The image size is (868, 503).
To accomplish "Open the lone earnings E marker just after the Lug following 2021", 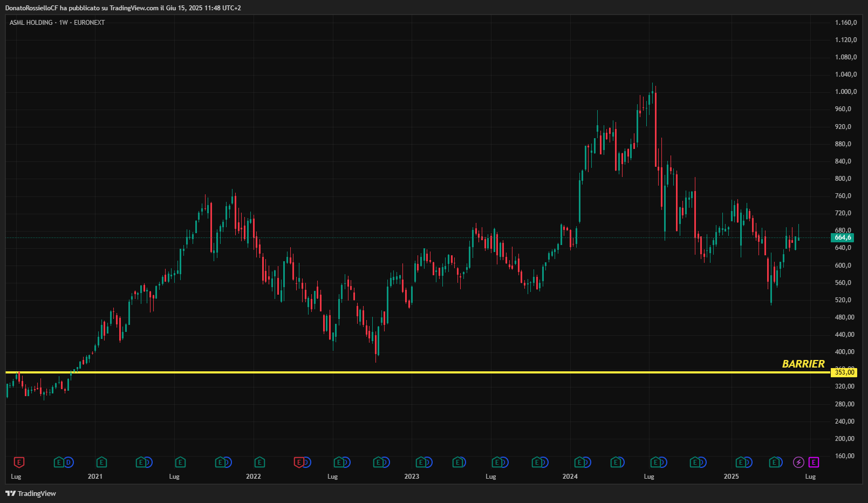I will point(180,462).
